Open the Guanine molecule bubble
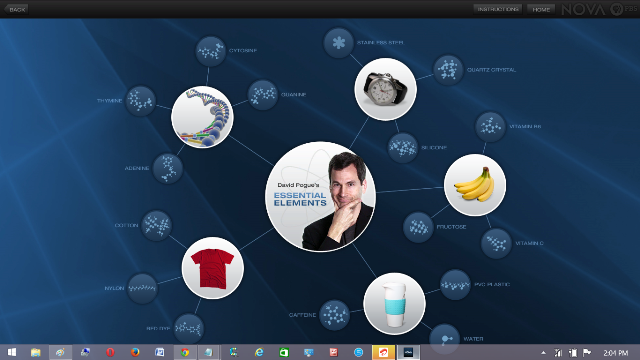The image size is (640, 360). (263, 95)
